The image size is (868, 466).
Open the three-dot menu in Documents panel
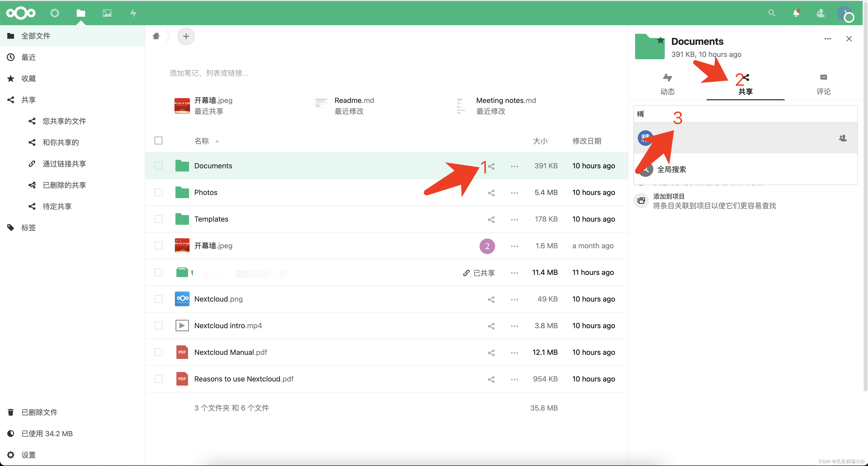click(x=828, y=39)
